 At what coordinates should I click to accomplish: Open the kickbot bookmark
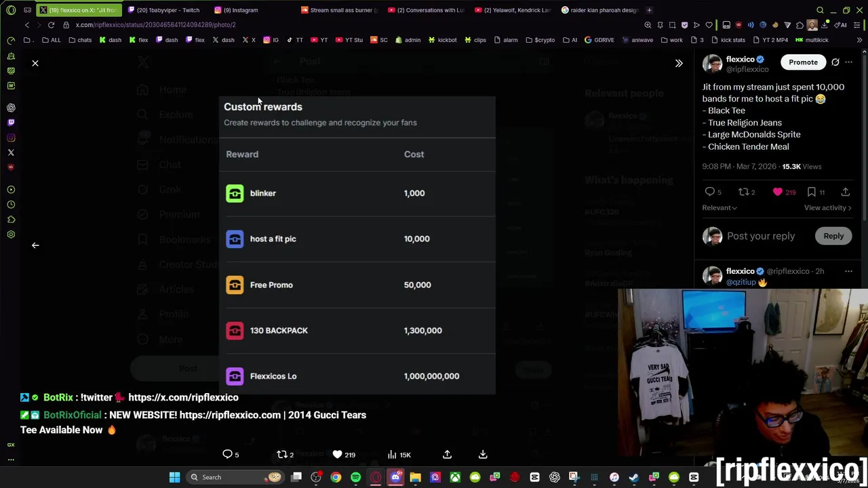pos(442,40)
